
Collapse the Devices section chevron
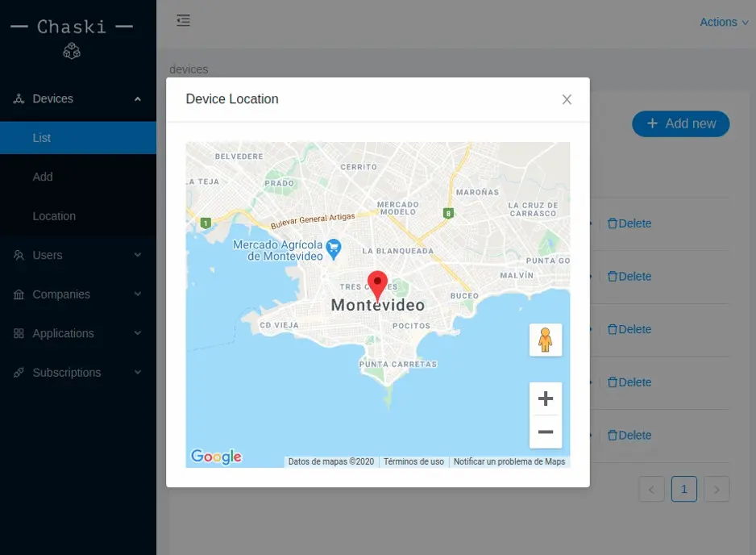[x=136, y=98]
